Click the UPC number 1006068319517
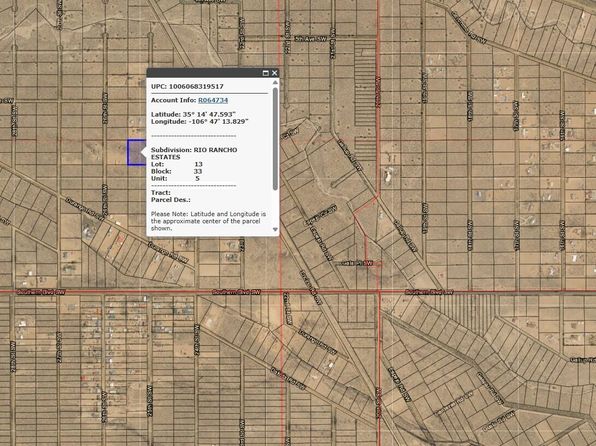Image resolution: width=596 pixels, height=446 pixels. [x=196, y=86]
